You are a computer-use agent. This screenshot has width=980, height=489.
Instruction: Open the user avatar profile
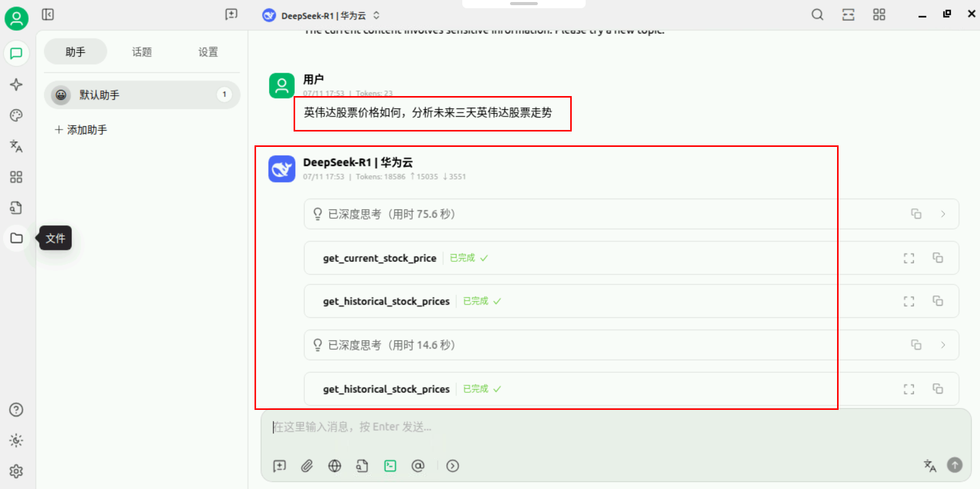pyautogui.click(x=16, y=19)
